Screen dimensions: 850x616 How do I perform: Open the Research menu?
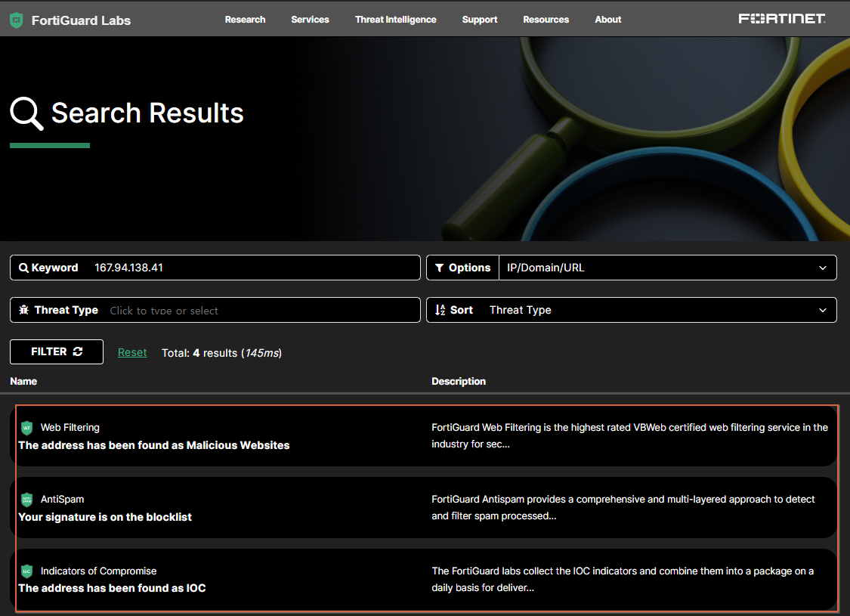pos(245,20)
